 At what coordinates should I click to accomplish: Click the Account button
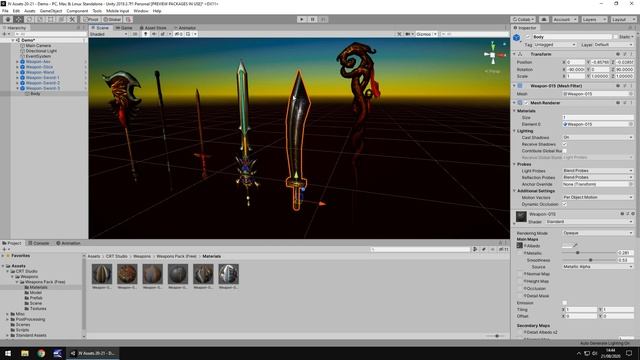pos(565,19)
